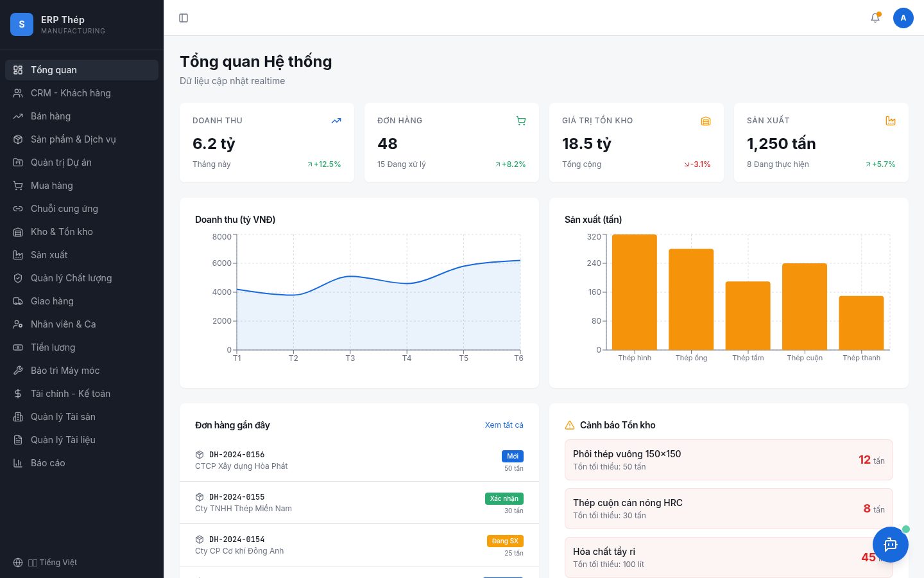Open Thép cuộn cán nóng HRC alert
The image size is (924, 578).
coord(729,509)
